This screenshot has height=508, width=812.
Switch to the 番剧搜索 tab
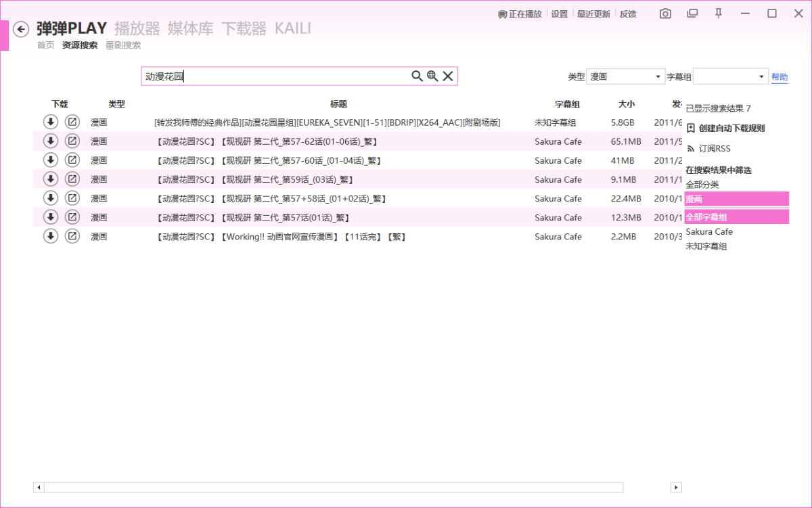pos(123,45)
